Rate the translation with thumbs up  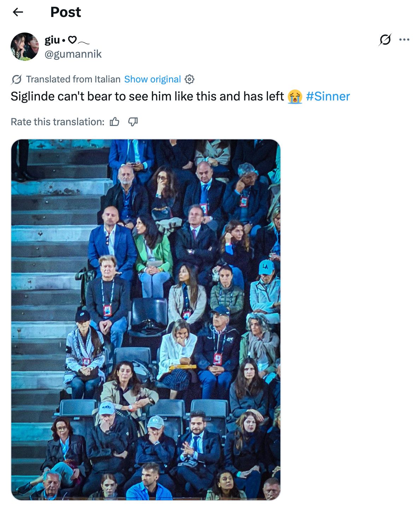[115, 122]
